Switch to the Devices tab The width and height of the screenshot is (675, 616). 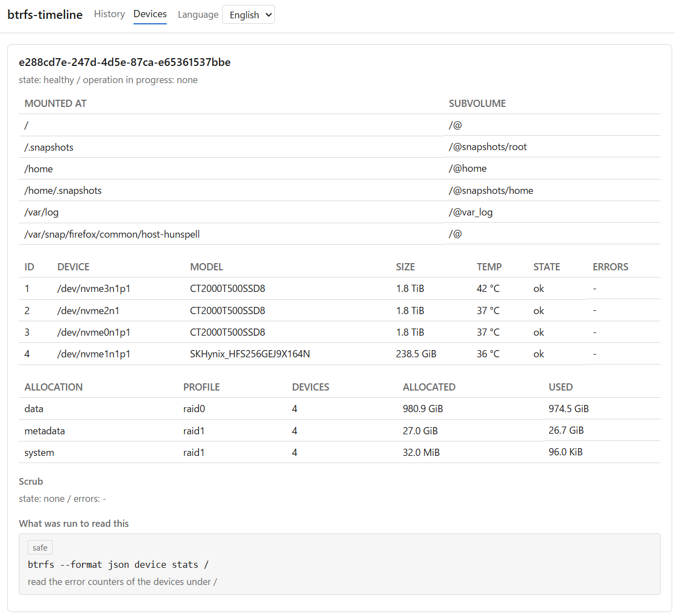coord(150,14)
